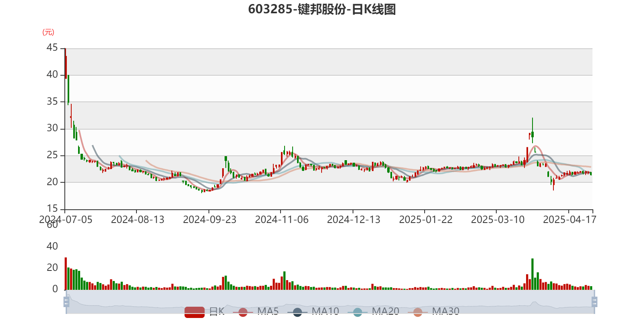644x322 pixels.
Task: Hide the MA20 line via its label
Action: 385,311
